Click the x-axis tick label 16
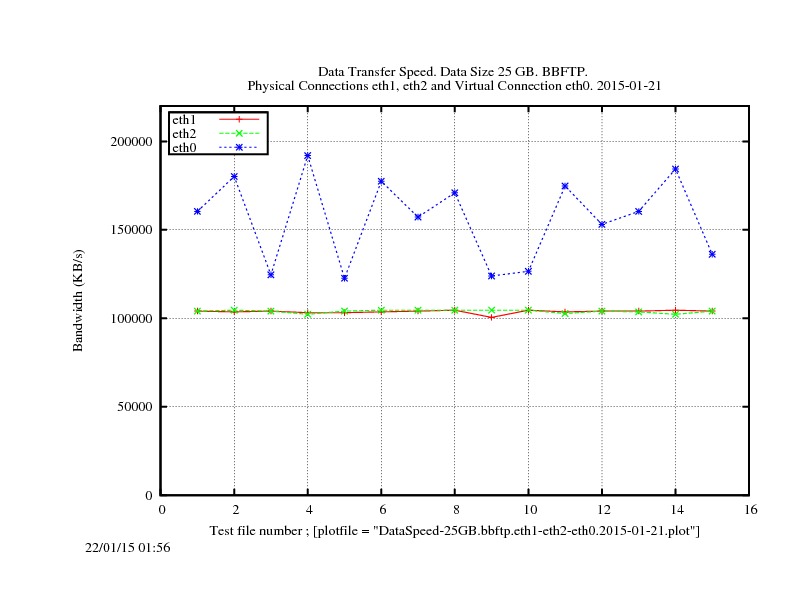792x612 pixels. pyautogui.click(x=750, y=509)
